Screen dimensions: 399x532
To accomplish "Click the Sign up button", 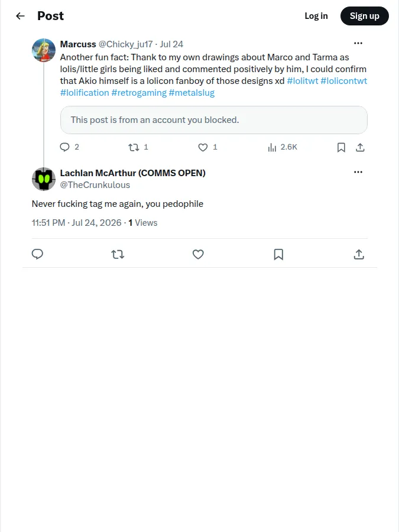I will pyautogui.click(x=364, y=16).
